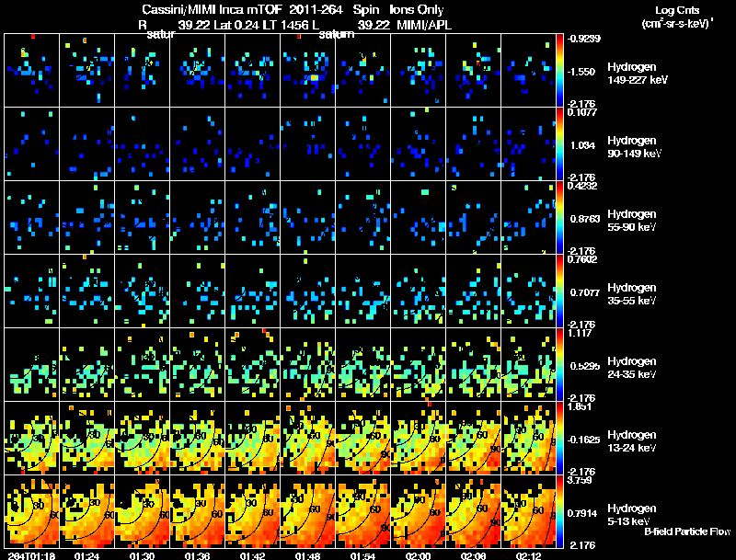Screen dimensions: 736x560
Task: Select the 0.7914 scale value
Action: coord(582,514)
